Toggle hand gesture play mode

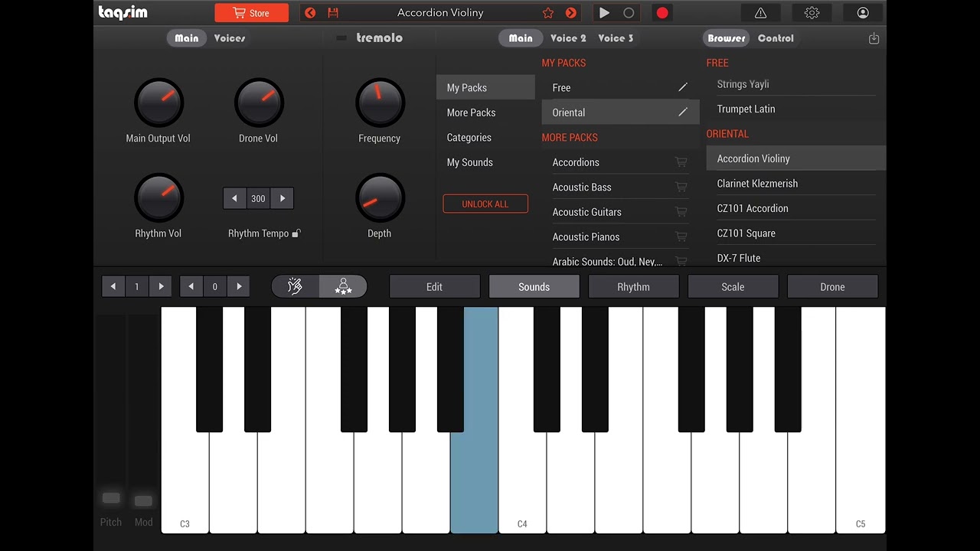click(296, 287)
